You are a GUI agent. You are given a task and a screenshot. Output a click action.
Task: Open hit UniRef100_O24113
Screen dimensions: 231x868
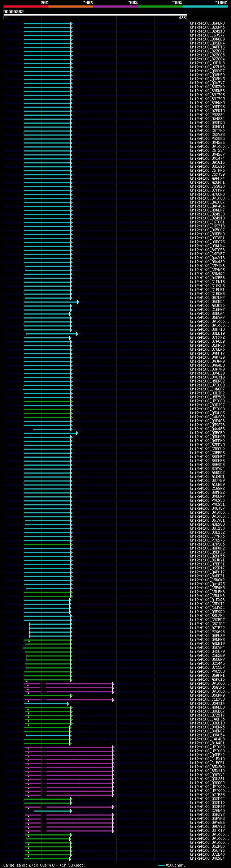(207, 31)
